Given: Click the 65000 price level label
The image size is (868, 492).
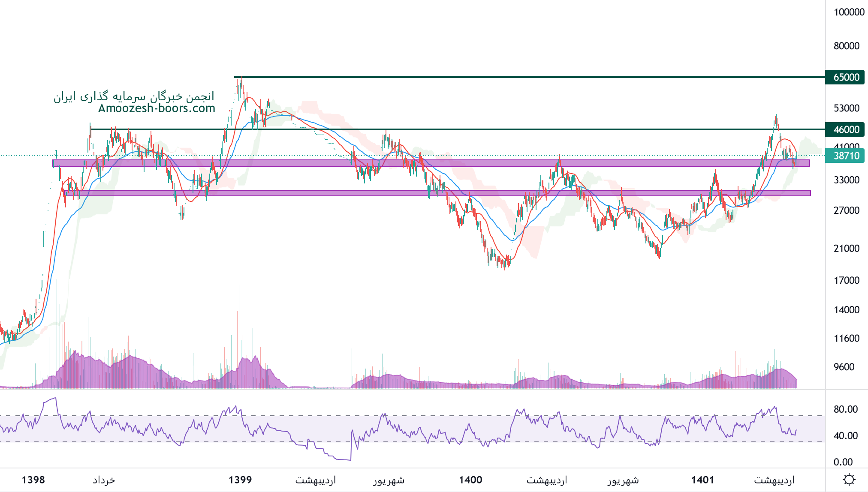Looking at the screenshot, I should point(846,77).
